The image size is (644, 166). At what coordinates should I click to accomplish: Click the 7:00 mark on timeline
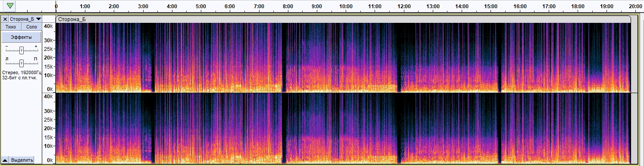pyautogui.click(x=259, y=6)
